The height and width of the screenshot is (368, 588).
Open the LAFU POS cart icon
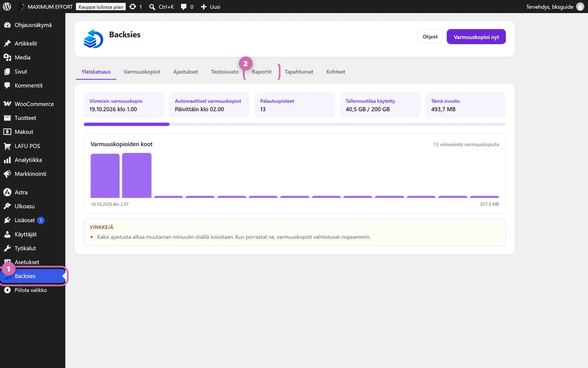[7, 146]
